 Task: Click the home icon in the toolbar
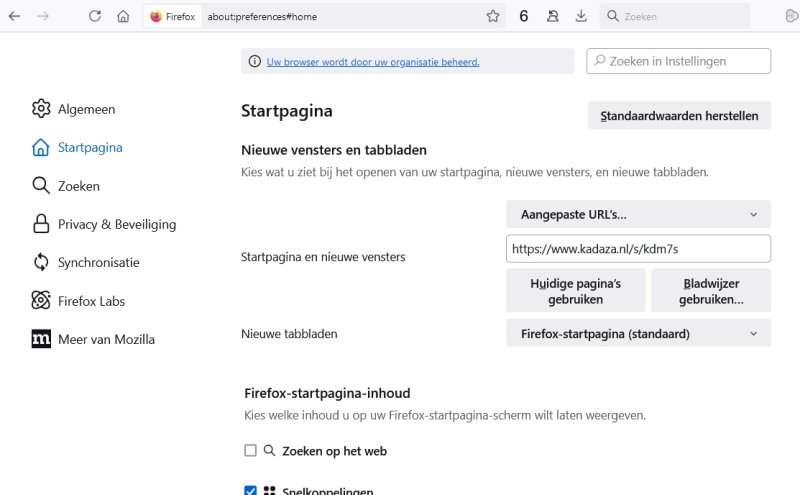click(123, 16)
